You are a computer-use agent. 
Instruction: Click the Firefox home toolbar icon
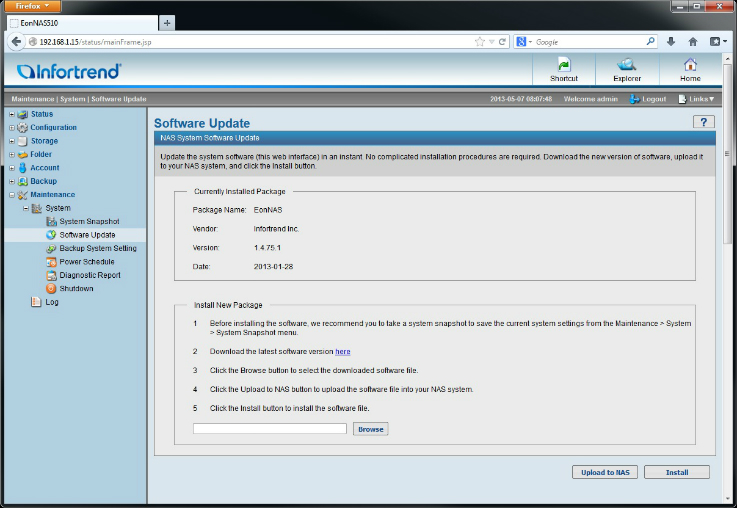click(693, 41)
